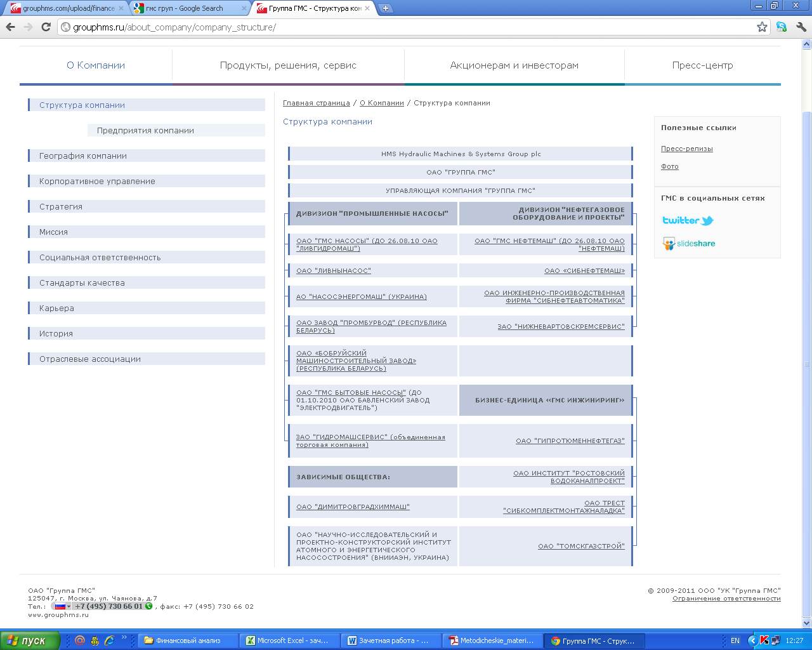Open 'Миссия' sidebar item
This screenshot has height=650, width=812.
pos(147,232)
